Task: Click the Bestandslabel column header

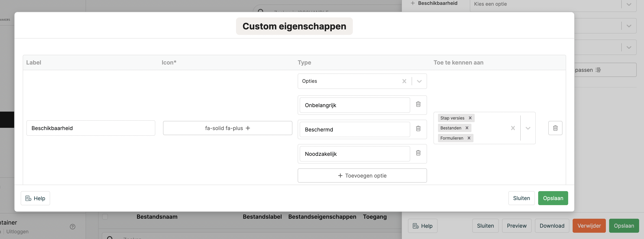Action: [x=262, y=217]
